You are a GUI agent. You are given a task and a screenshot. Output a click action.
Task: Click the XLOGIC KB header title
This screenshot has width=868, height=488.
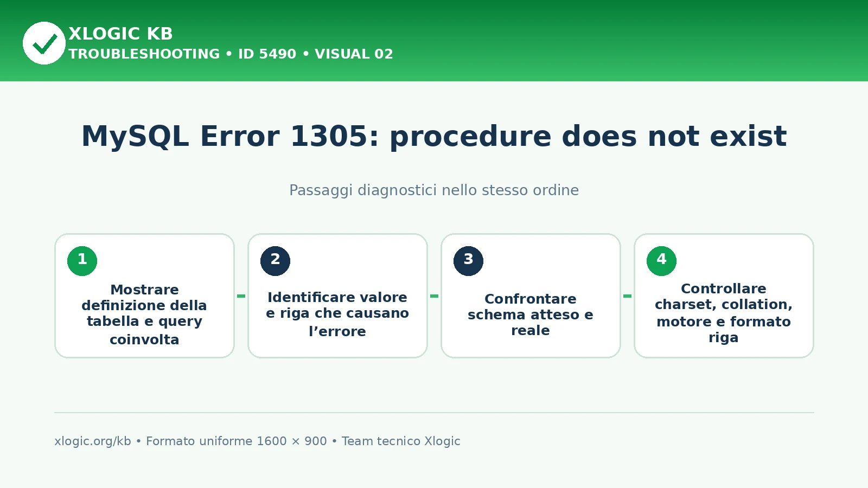click(x=120, y=34)
